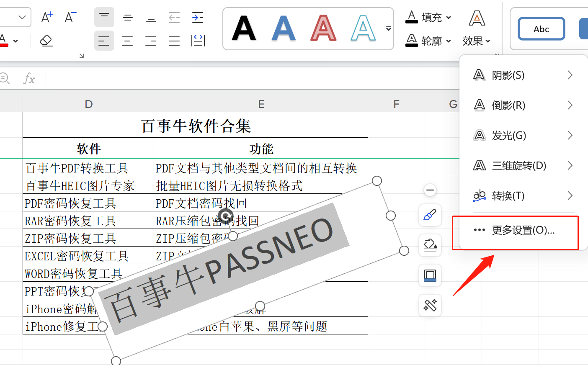Select the 功能 header cell
Image resolution: width=588 pixels, height=365 pixels.
(261, 148)
